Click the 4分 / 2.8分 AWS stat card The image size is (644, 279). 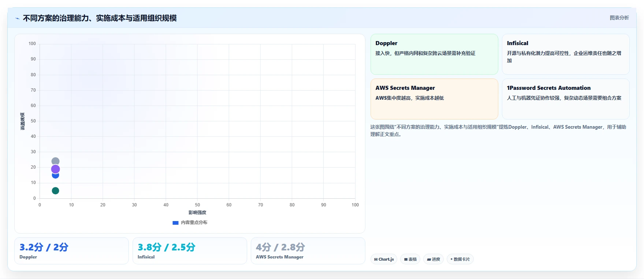pos(308,251)
